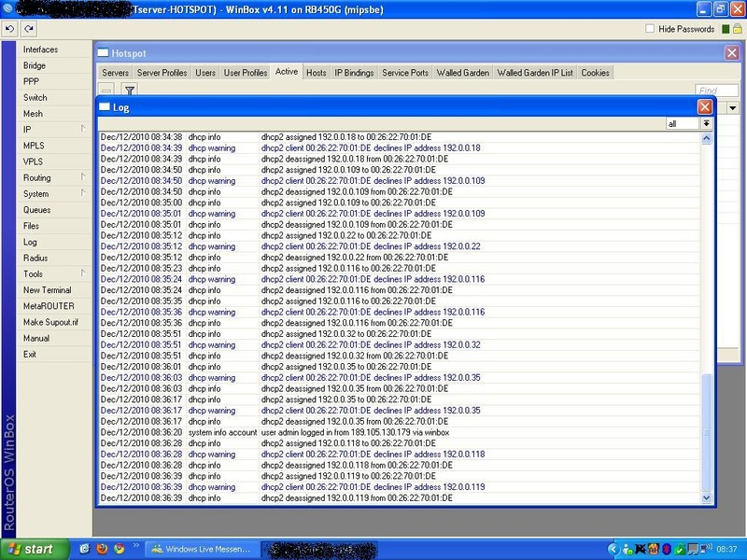This screenshot has height=560, width=747.
Task: Open MPLS from the sidebar
Action: (x=34, y=146)
